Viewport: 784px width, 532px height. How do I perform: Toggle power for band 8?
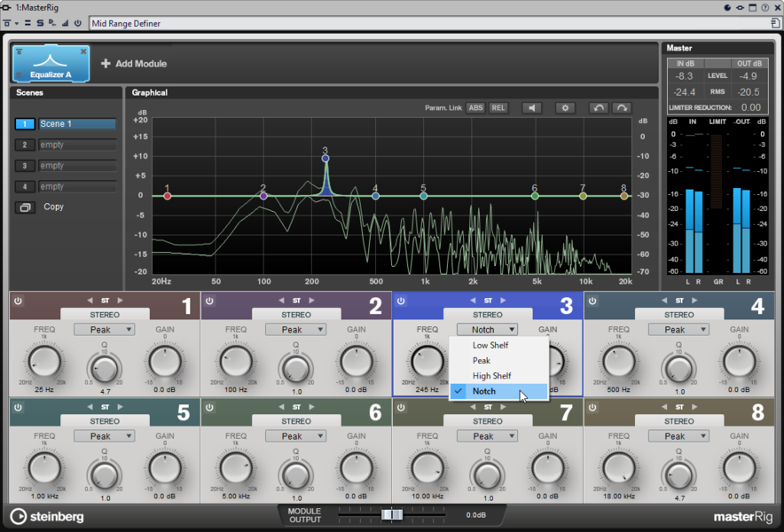click(592, 408)
